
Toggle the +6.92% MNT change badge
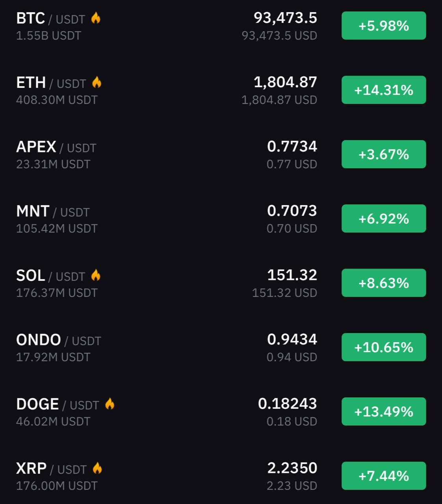pos(384,219)
